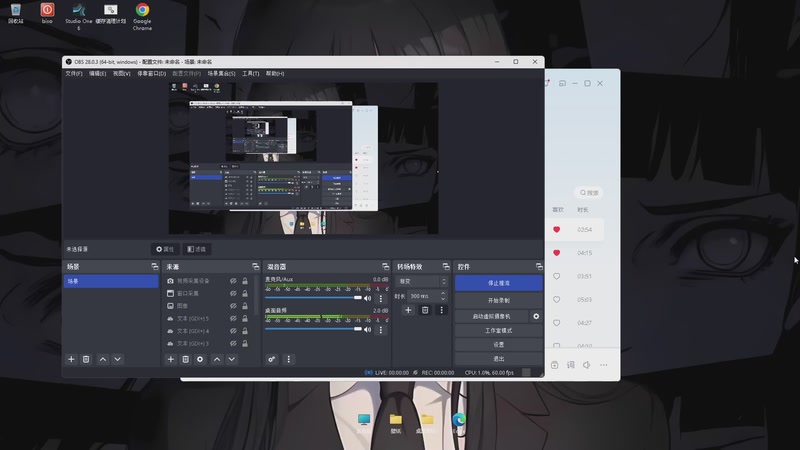
Task: Toggle lock on 窗口采集 source
Action: 245,293
